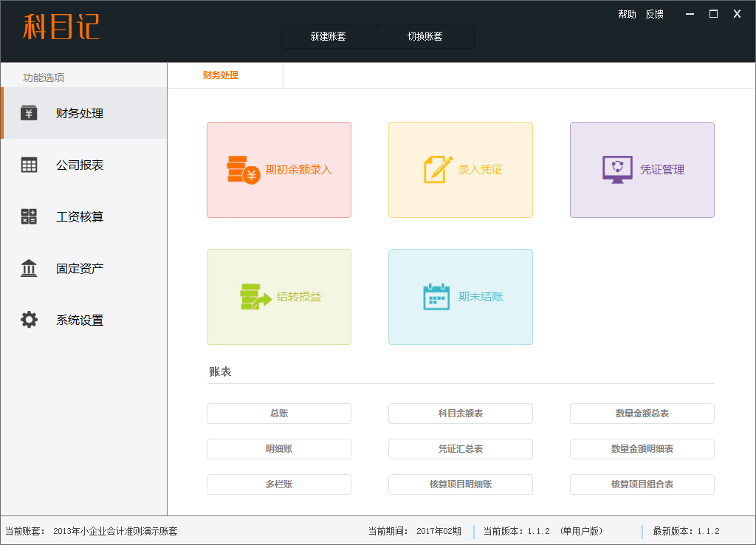Screen dimensions: 756x545
Task: Select 公司报表 in the sidebar
Action: tap(83, 165)
